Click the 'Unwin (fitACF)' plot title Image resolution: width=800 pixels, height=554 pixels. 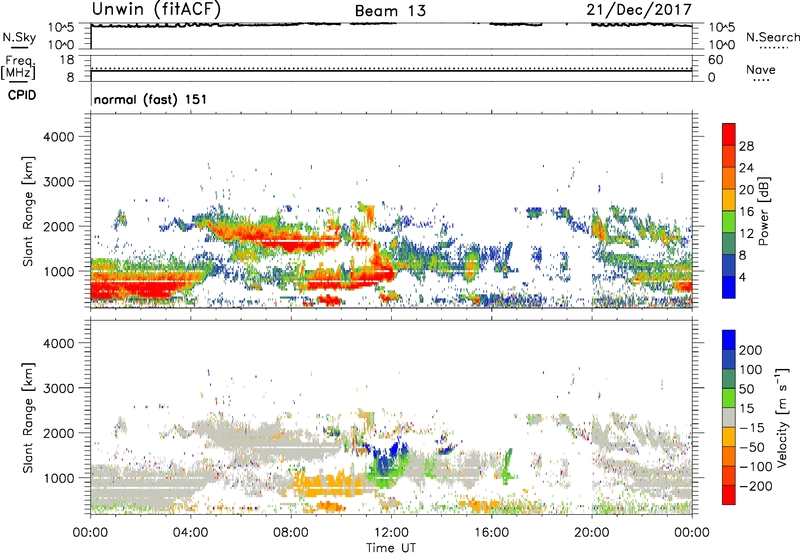(156, 10)
